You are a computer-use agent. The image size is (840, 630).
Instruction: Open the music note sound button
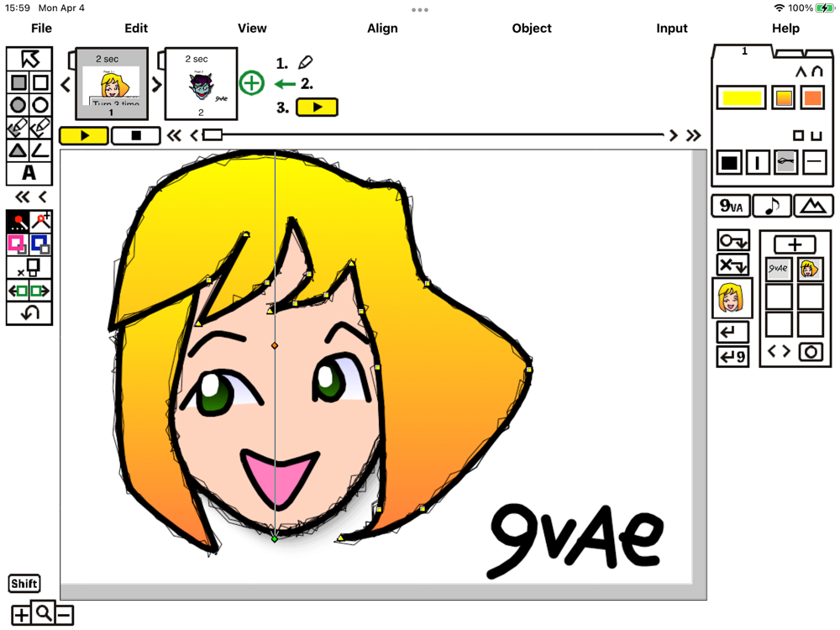click(771, 207)
